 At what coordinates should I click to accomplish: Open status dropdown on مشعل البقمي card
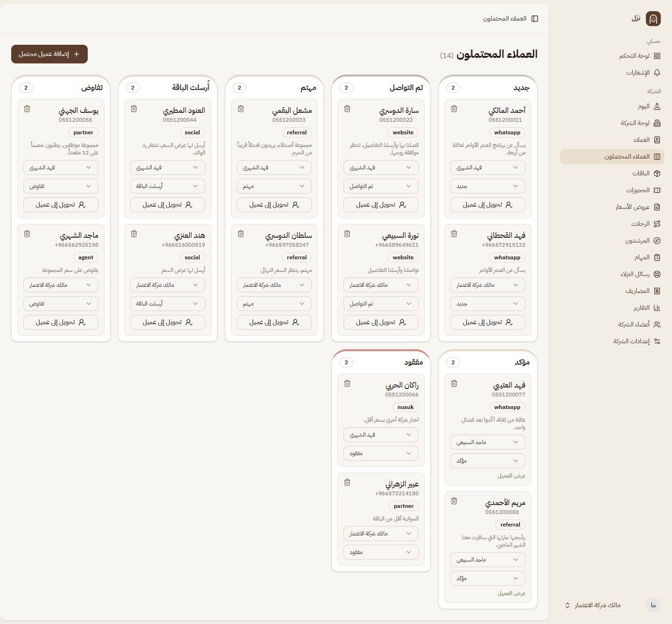pyautogui.click(x=274, y=186)
